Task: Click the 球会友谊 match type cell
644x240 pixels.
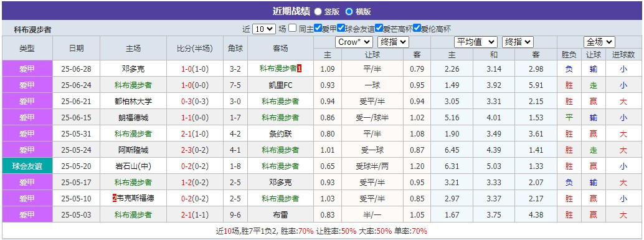Action: pos(27,166)
